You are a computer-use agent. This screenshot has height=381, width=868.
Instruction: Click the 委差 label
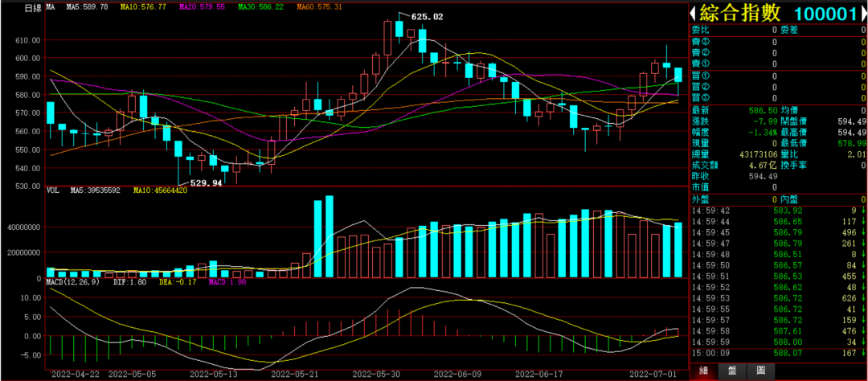[x=789, y=30]
